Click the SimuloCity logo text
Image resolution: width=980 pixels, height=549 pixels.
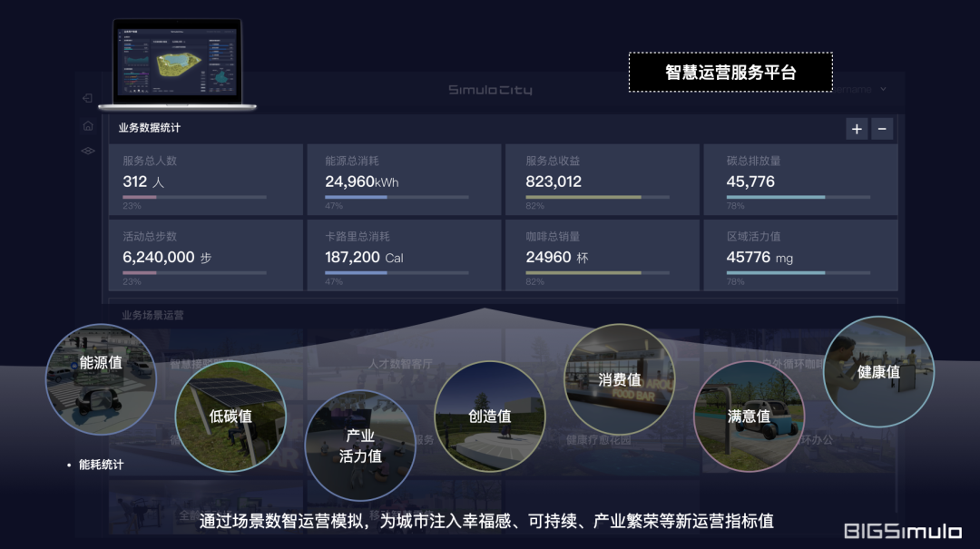(490, 90)
